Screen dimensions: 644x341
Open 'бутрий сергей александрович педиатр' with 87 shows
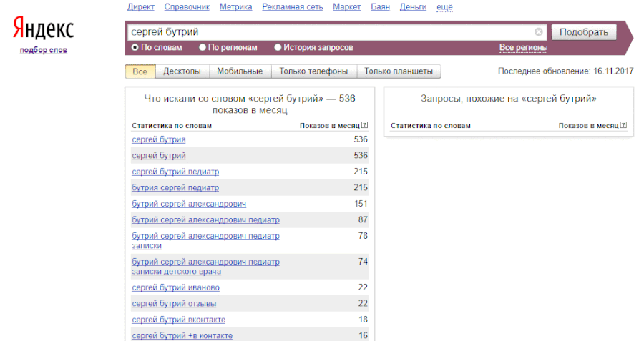click(x=206, y=220)
